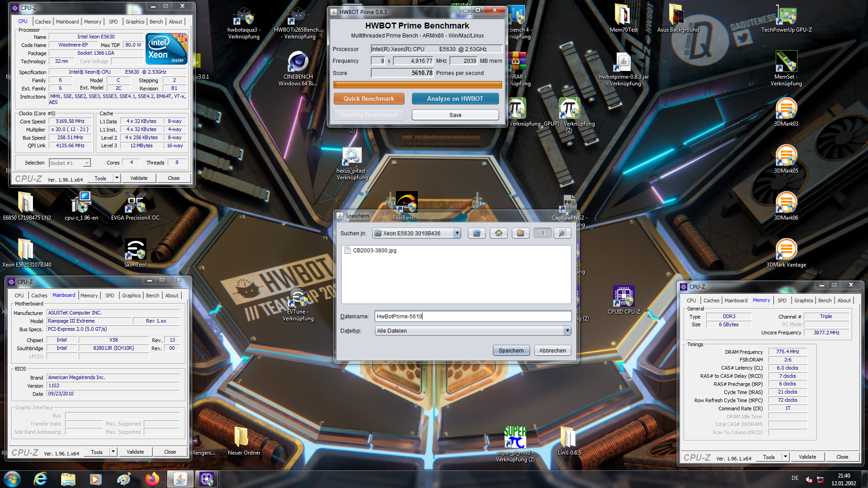Click the Intel Xeon inside logo in CPU-Z

point(166,49)
